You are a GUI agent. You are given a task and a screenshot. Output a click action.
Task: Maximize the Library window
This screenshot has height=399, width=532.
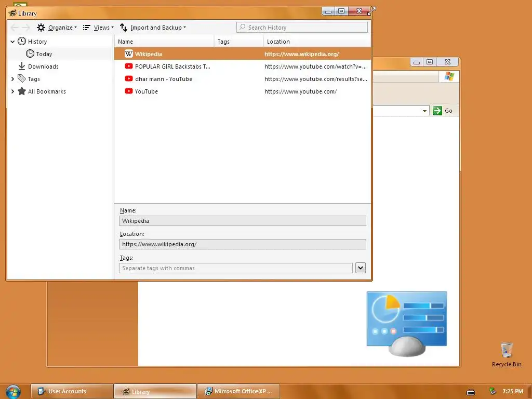[341, 11]
